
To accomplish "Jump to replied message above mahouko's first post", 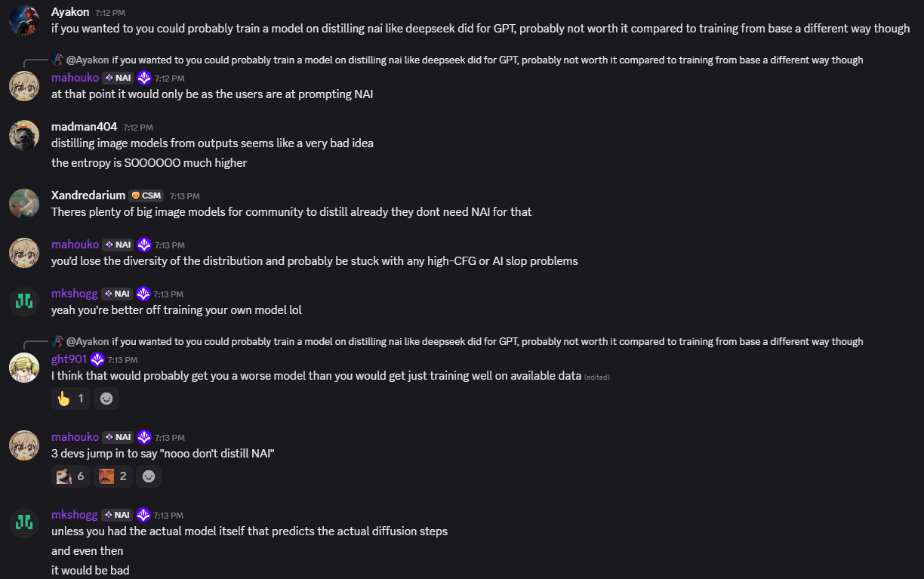I will [457, 60].
